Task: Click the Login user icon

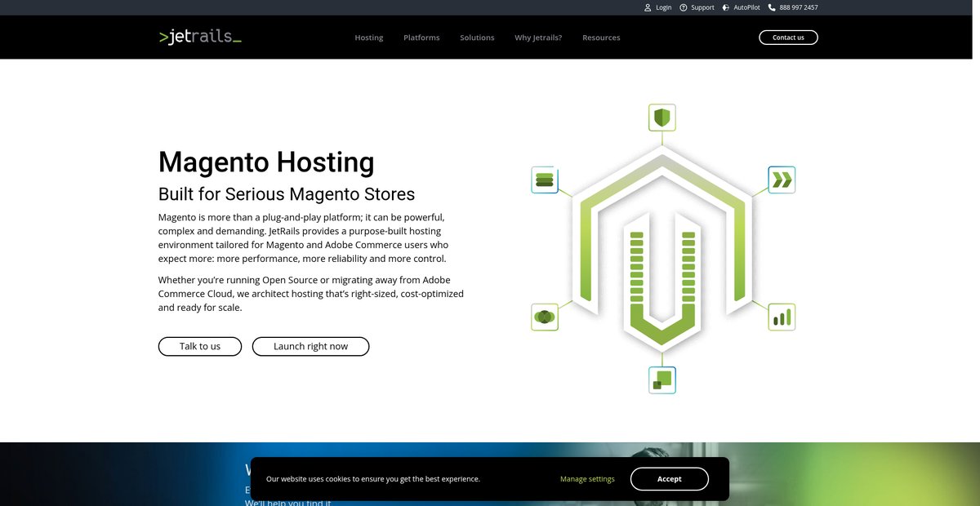Action: pos(648,7)
